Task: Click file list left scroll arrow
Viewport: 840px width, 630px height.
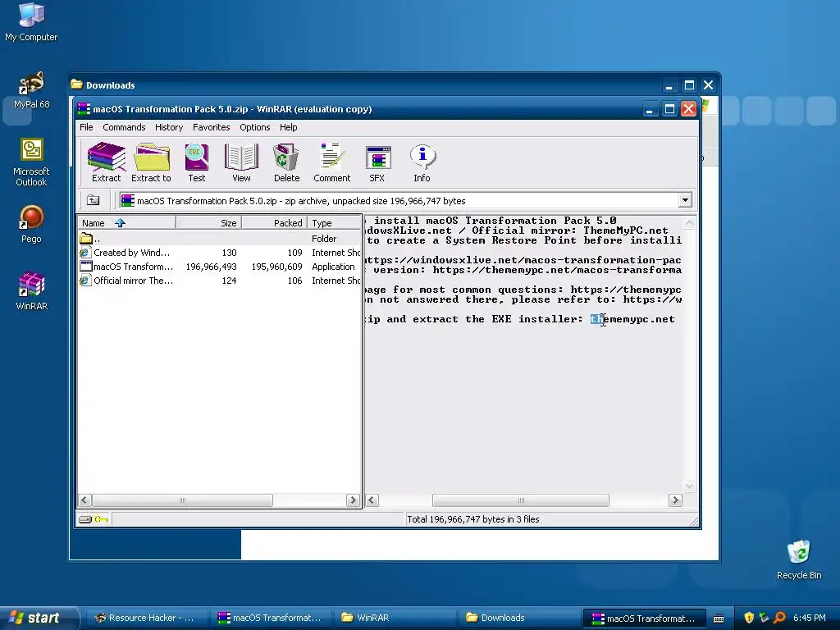Action: [84, 500]
